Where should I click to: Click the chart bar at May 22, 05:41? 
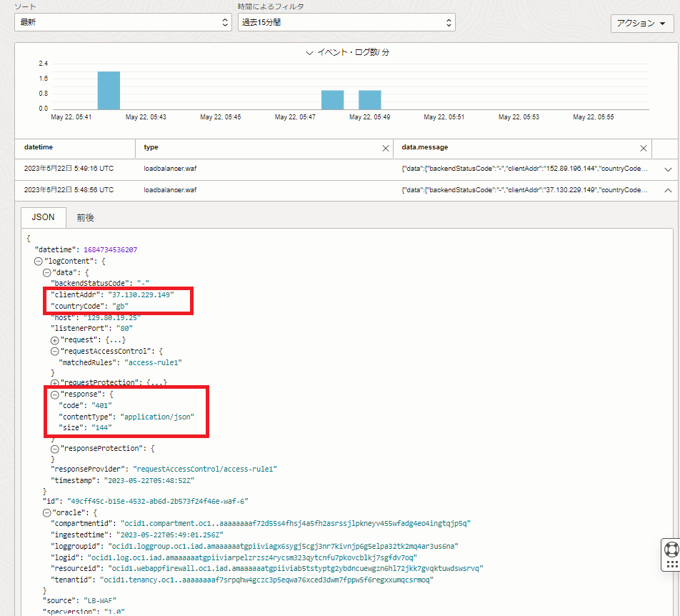pos(109,90)
